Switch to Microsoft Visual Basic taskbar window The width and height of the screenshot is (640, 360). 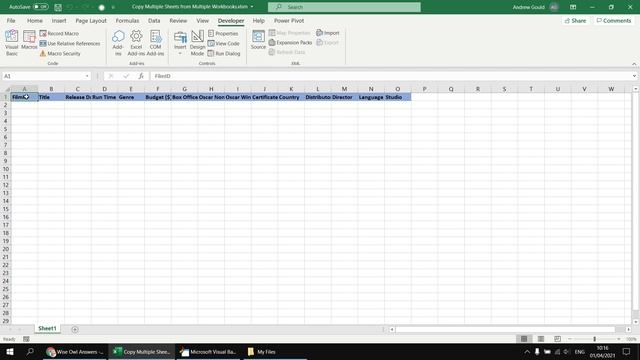pos(209,352)
